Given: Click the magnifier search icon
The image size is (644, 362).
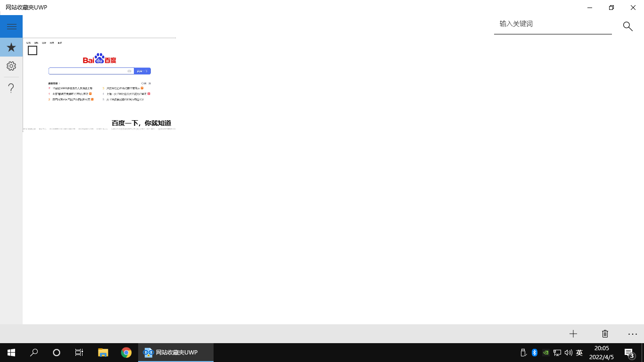Looking at the screenshot, I should (x=627, y=26).
